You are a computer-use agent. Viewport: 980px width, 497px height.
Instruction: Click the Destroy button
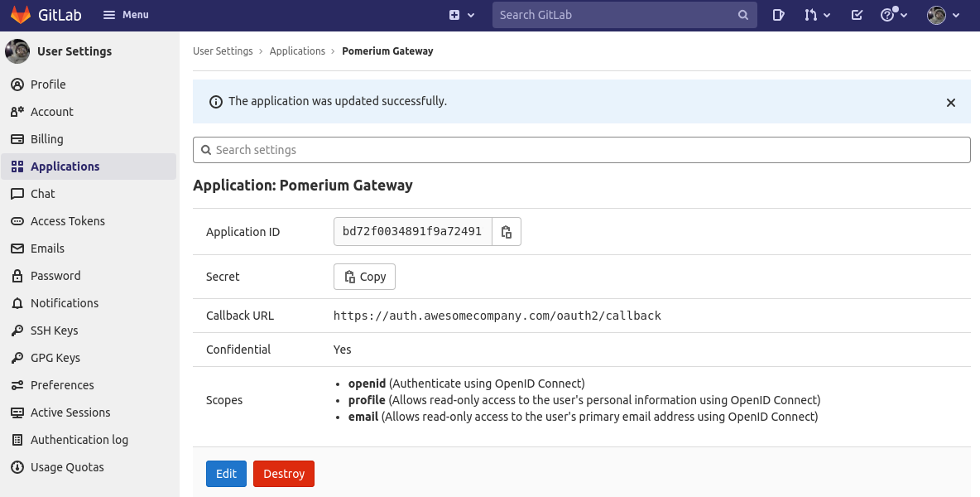tap(284, 474)
